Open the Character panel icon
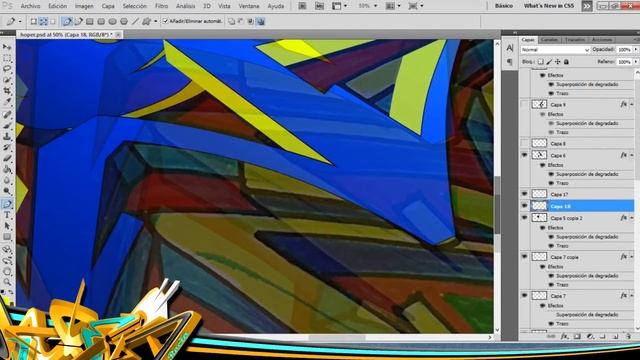 [510, 48]
